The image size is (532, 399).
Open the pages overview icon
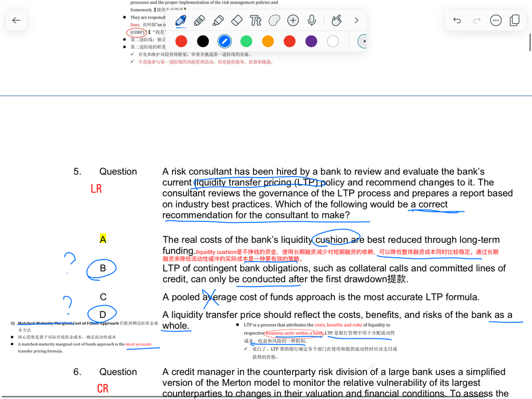coord(515,20)
